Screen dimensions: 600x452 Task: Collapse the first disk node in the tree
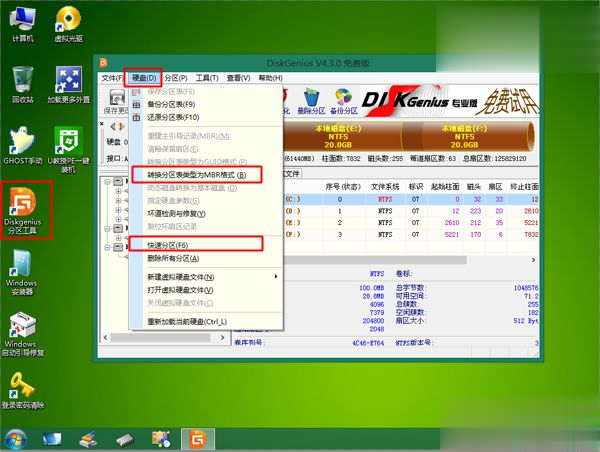click(108, 181)
